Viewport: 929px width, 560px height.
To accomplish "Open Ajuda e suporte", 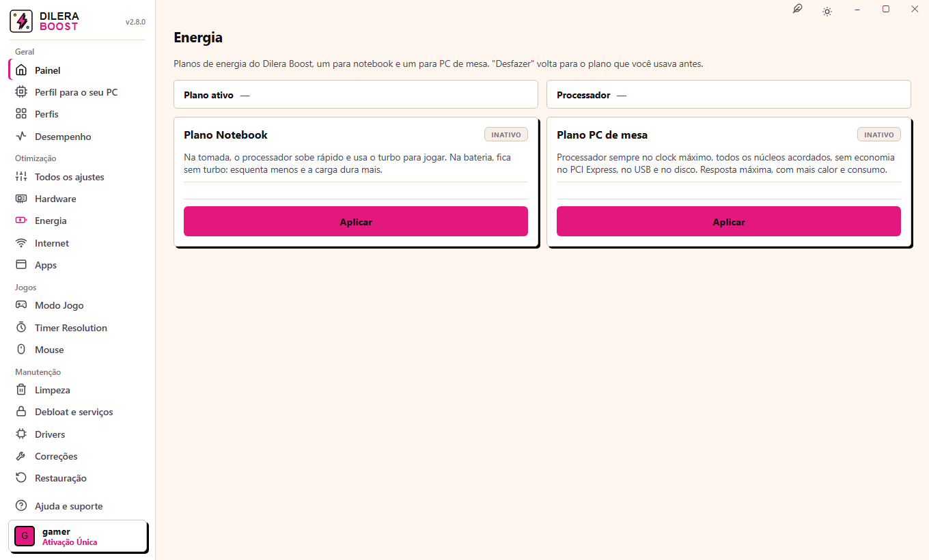I will pos(77,506).
